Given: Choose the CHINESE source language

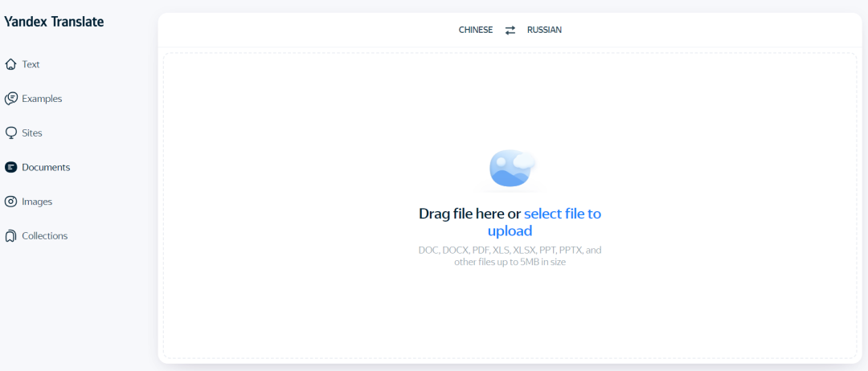Looking at the screenshot, I should (x=476, y=31).
